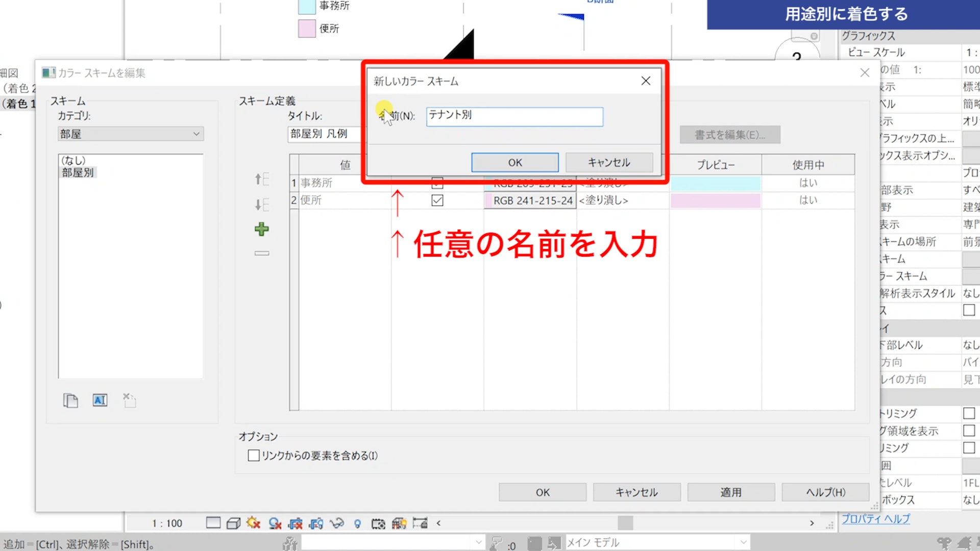Toggle the トリミング checkbox in properties panel

969,413
